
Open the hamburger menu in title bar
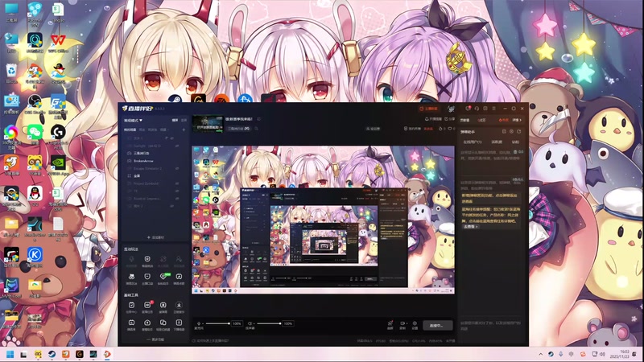coord(494,109)
